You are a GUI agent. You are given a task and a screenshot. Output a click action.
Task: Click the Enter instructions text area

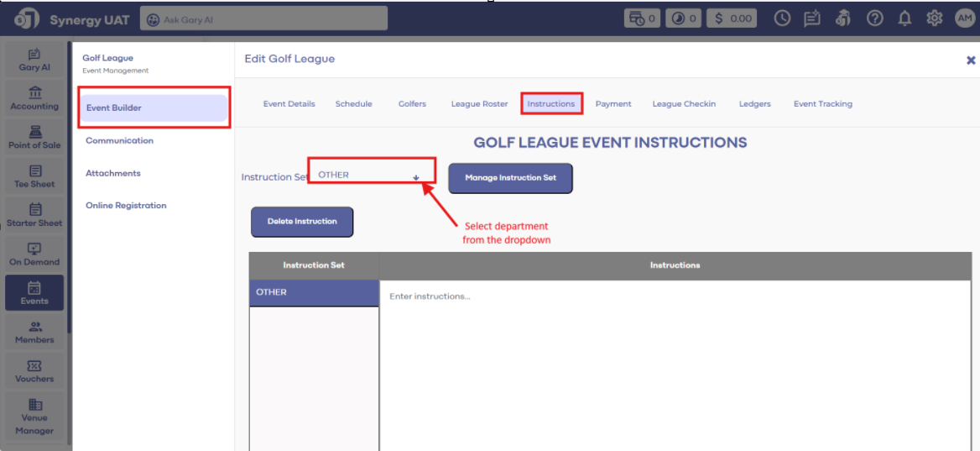675,361
